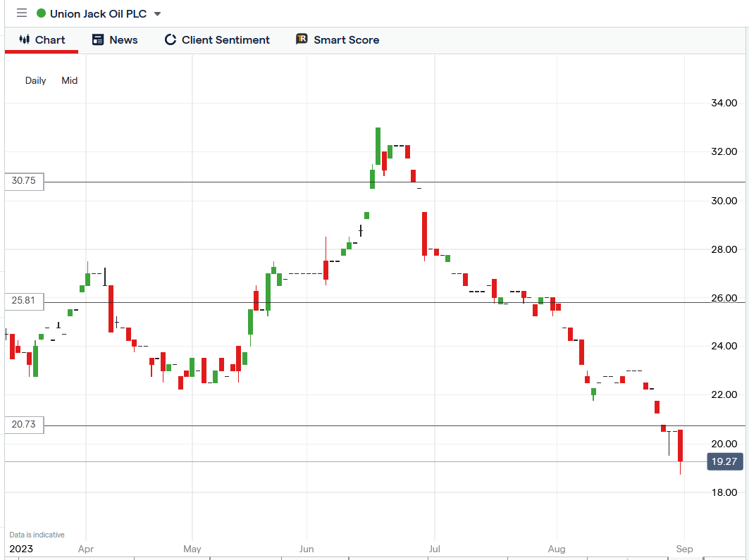The width and height of the screenshot is (749, 560).
Task: Click the Data is indicative notice
Action: [37, 535]
